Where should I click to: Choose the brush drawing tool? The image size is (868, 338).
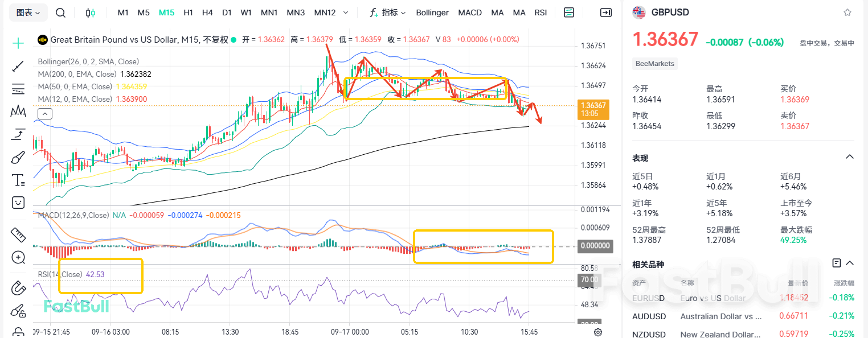[x=18, y=158]
